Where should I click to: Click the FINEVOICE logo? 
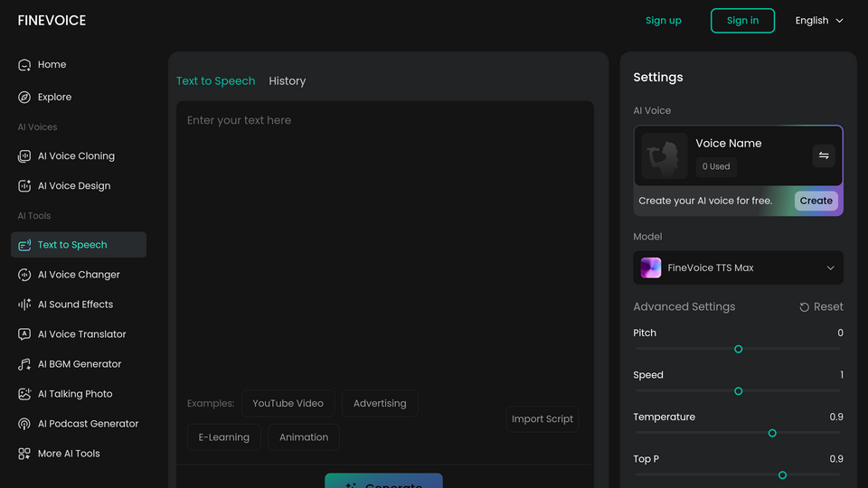[x=52, y=21]
